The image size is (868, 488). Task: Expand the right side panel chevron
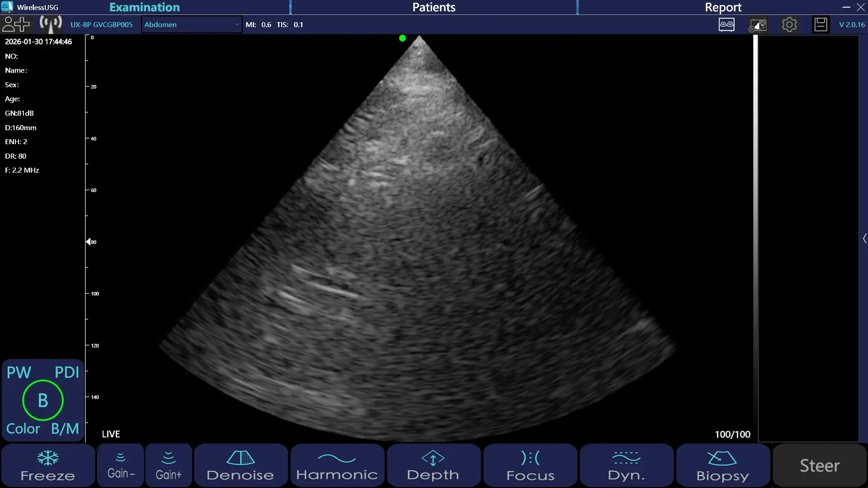click(x=864, y=239)
